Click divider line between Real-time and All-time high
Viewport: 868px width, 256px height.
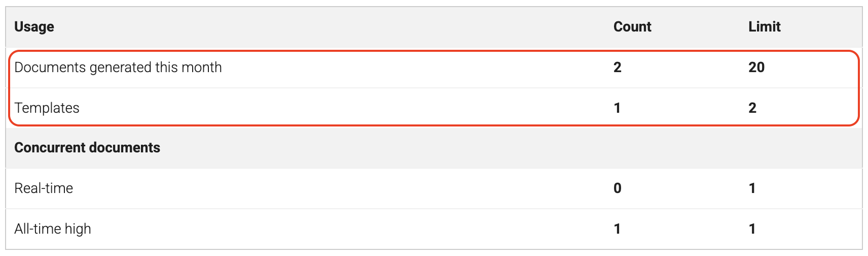click(x=406, y=209)
